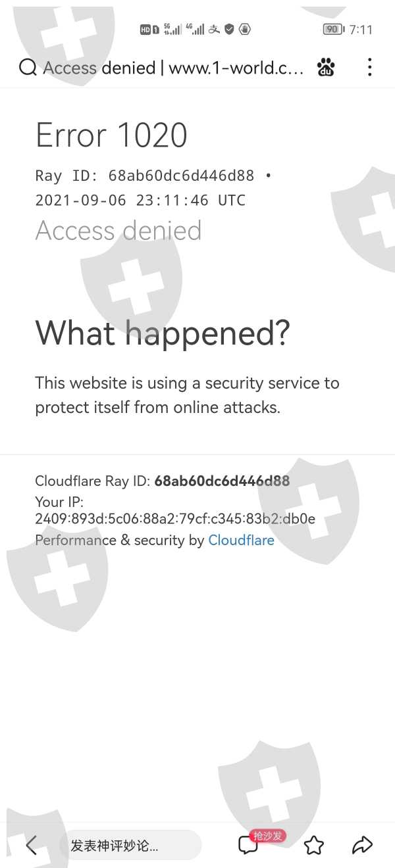This screenshot has width=395, height=868.
Task: Tap the battery indicator in status bar
Action: pyautogui.click(x=333, y=30)
